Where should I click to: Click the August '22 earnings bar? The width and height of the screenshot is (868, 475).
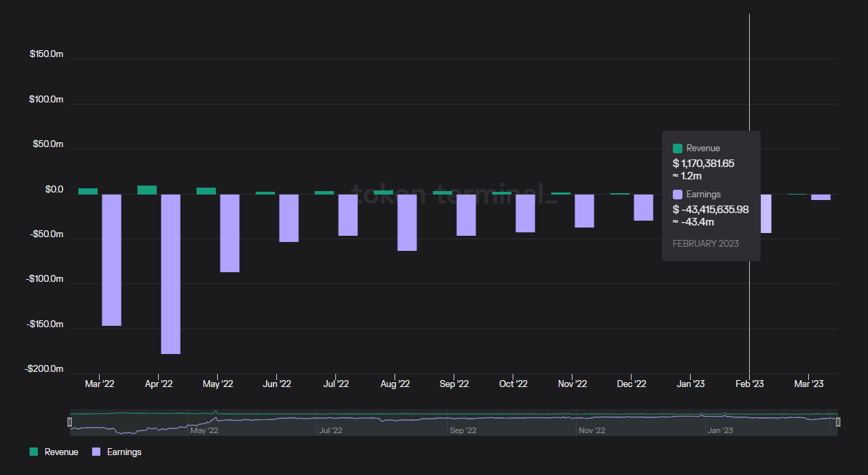coord(407,222)
